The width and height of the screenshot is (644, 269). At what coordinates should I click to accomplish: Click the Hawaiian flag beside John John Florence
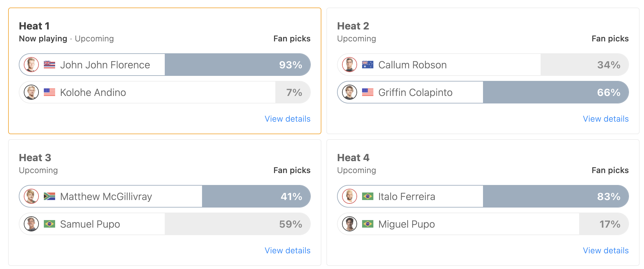coord(49,65)
